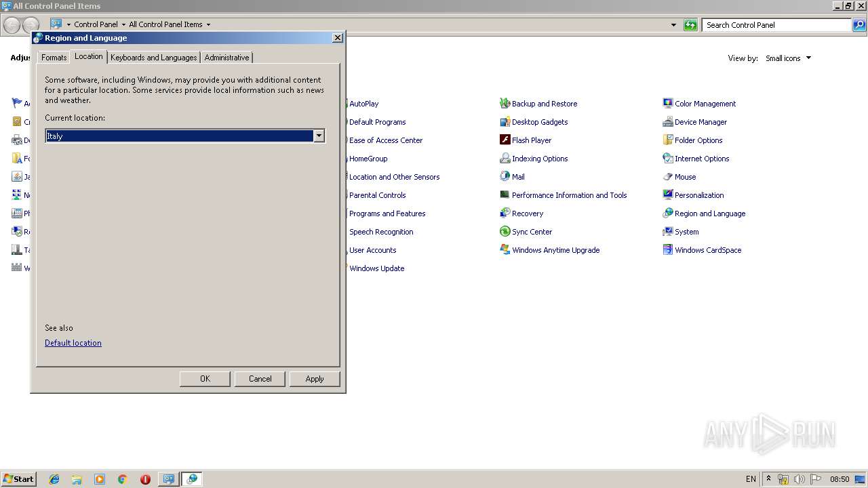Open User Accounts link
Image resolution: width=868 pixels, height=488 pixels.
(x=372, y=250)
